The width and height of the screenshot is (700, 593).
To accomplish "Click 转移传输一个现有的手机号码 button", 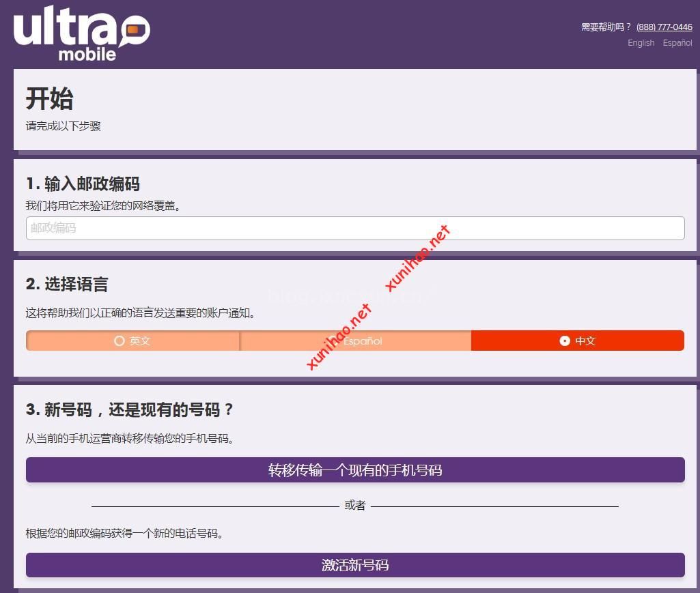I will (x=355, y=470).
